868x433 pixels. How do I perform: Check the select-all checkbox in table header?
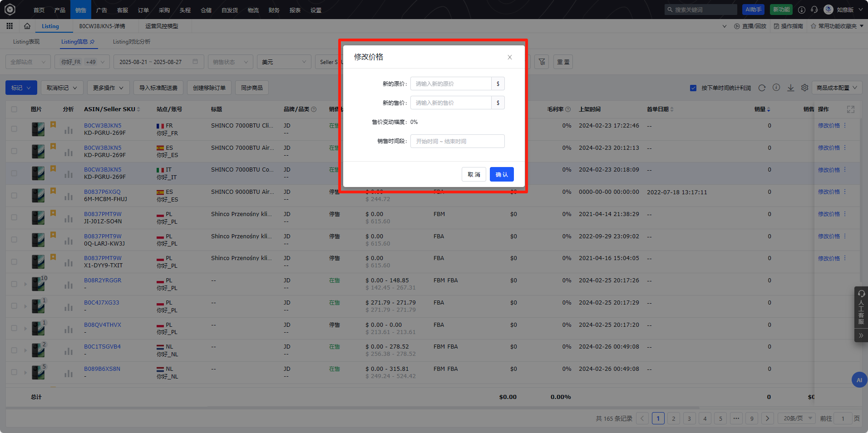click(14, 109)
